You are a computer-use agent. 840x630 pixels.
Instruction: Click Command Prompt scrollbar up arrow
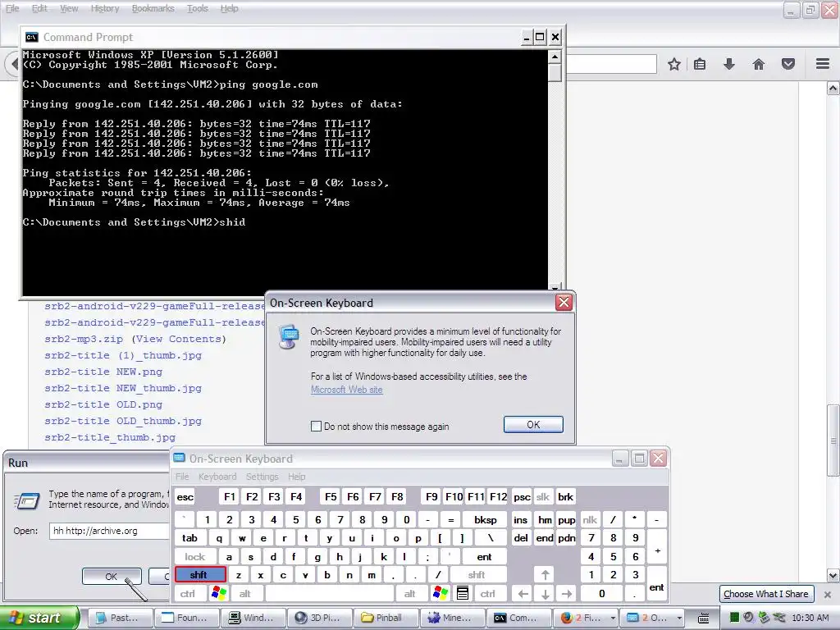pyautogui.click(x=555, y=57)
